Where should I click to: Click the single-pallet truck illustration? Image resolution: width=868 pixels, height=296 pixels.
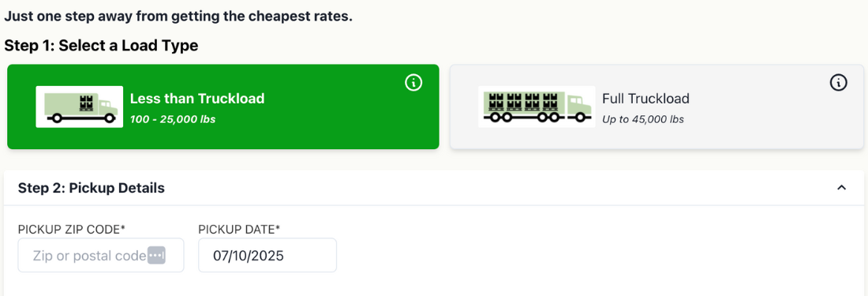(80, 107)
